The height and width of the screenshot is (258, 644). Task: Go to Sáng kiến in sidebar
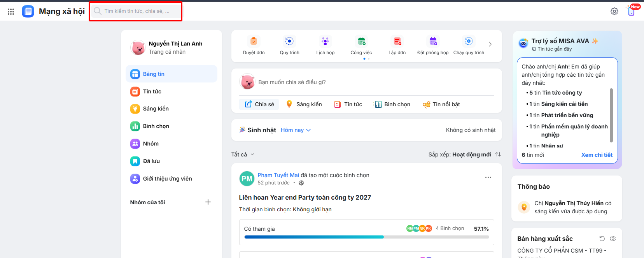point(156,109)
